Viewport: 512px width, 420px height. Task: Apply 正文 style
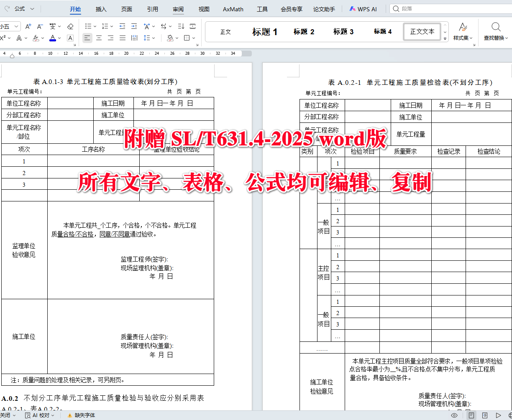point(225,32)
